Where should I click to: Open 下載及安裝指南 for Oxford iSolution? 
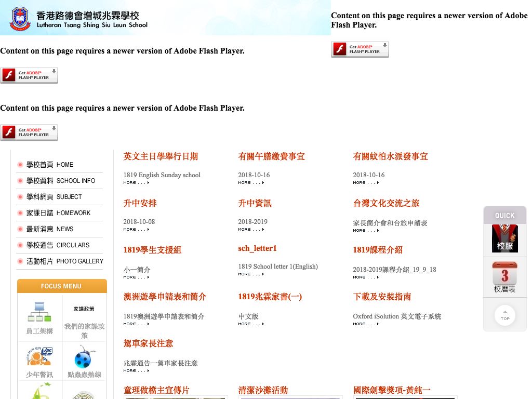(382, 296)
